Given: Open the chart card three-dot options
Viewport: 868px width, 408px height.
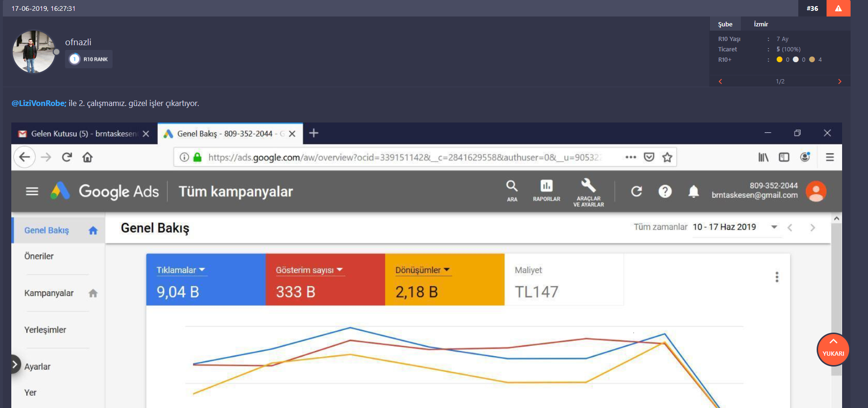Looking at the screenshot, I should point(777,277).
